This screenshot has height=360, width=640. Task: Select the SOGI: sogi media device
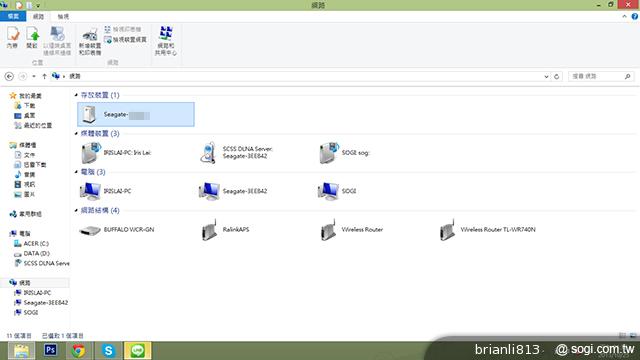coord(344,153)
